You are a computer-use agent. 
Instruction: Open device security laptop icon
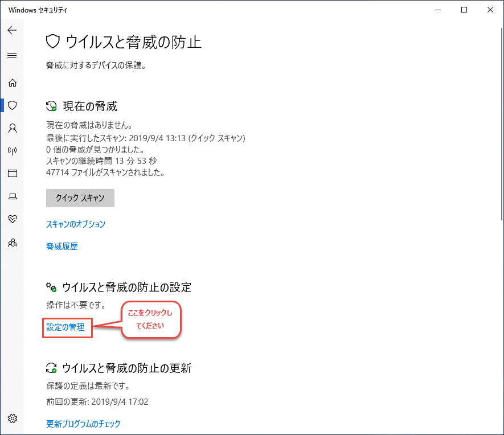pos(12,196)
